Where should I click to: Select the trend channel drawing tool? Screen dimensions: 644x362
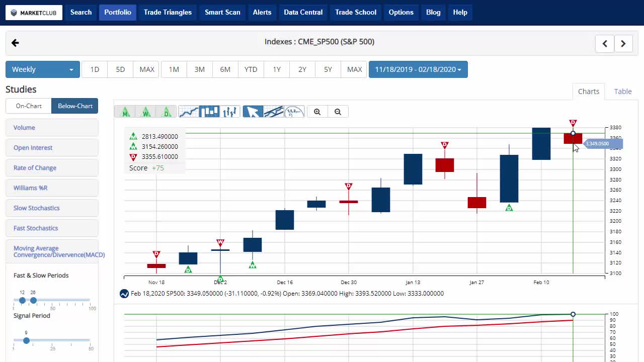[274, 112]
